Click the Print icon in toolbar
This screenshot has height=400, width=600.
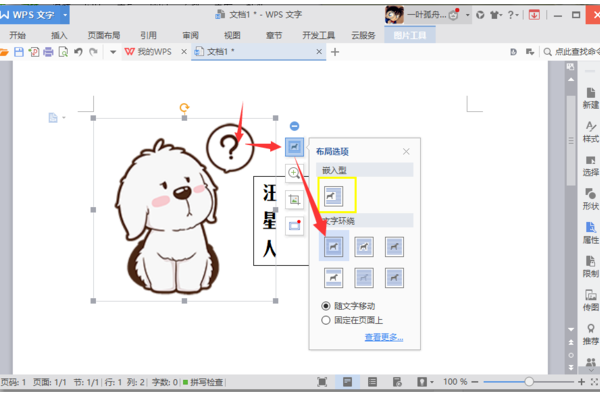point(48,52)
